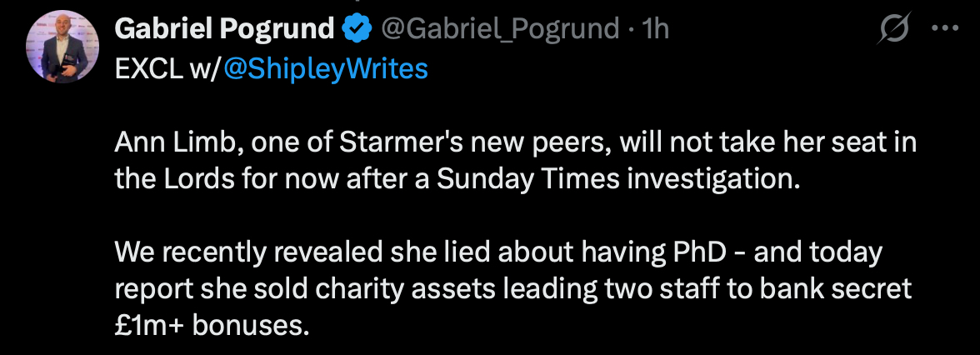Open Grok explain icon on the tweet
Screen dimensions: 980x355
coord(894,31)
